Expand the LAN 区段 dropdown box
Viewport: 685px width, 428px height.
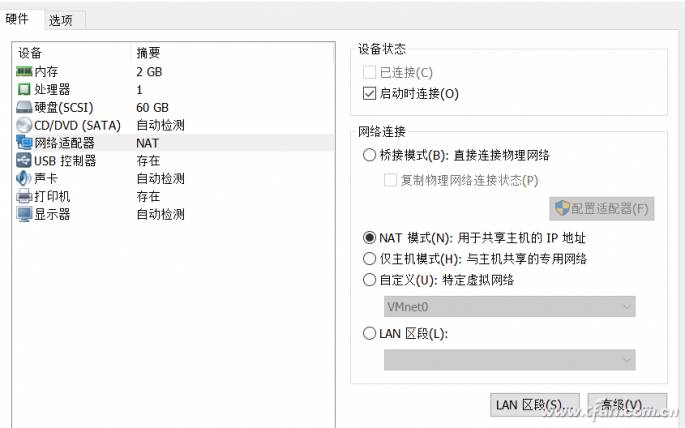tap(509, 360)
